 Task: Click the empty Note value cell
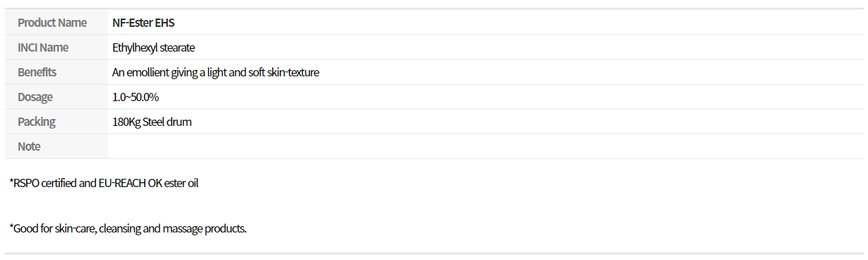pyautogui.click(x=486, y=147)
